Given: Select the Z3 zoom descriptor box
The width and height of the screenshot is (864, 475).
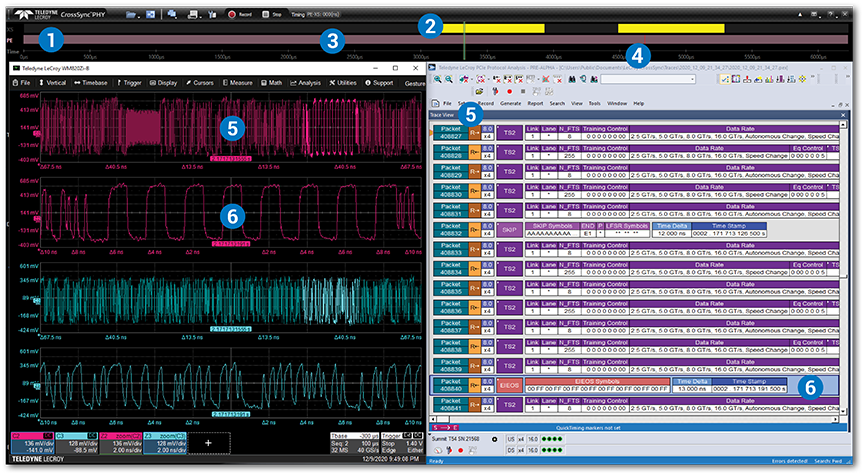Looking at the screenshot, I should click(x=165, y=443).
